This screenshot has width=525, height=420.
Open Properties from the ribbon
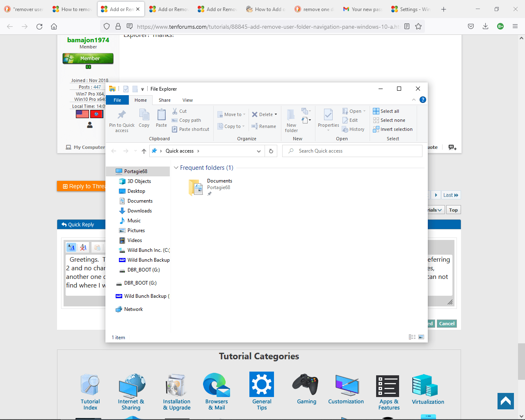328,118
